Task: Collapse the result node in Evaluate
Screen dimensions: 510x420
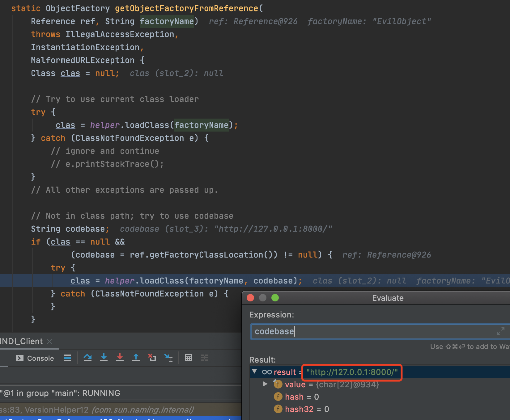Action: point(255,372)
